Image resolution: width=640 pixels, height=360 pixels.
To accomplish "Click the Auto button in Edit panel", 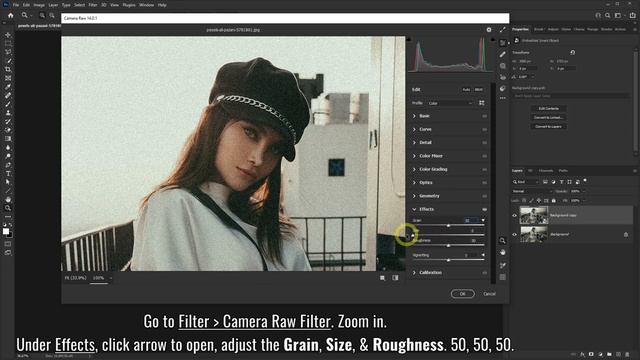I will (466, 90).
